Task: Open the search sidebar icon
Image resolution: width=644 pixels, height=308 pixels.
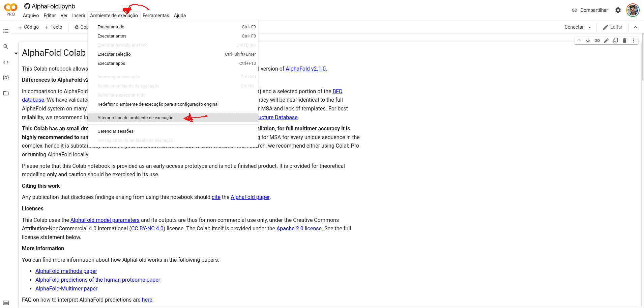Action: [6, 47]
